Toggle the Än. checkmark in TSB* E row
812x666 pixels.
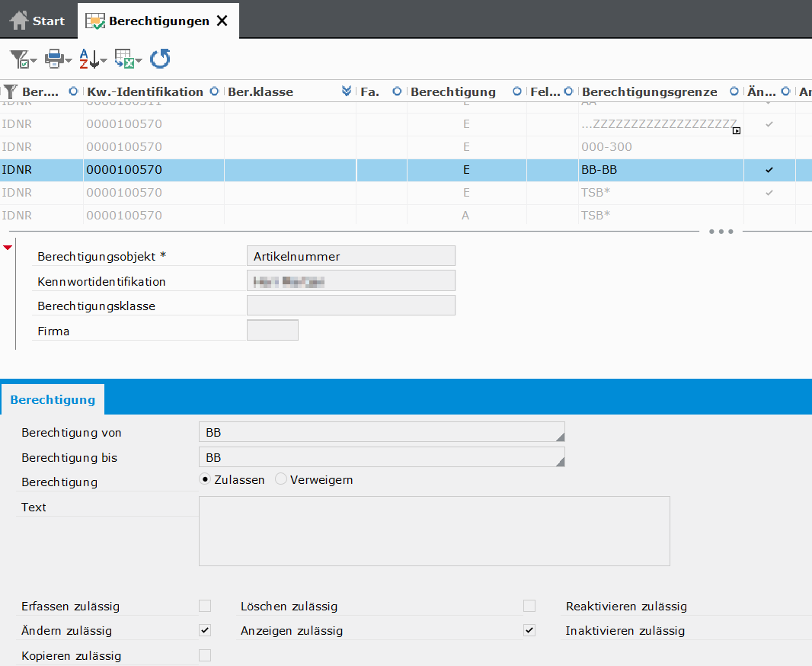tap(769, 193)
